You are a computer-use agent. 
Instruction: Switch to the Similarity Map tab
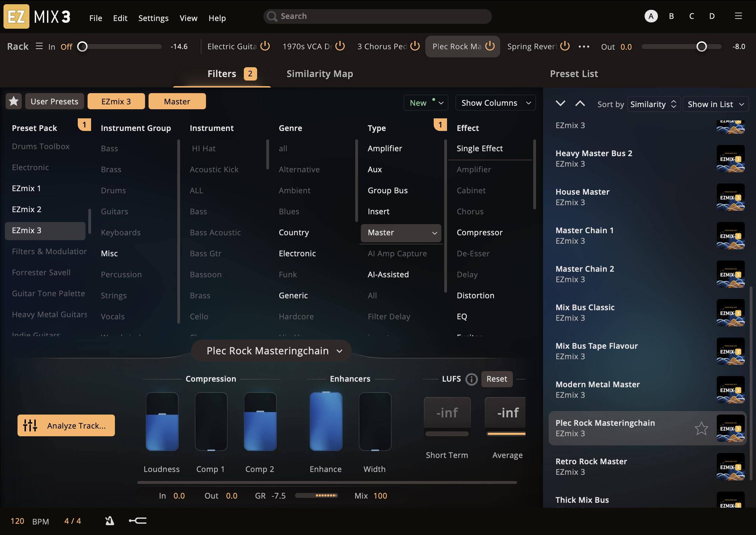pyautogui.click(x=320, y=74)
